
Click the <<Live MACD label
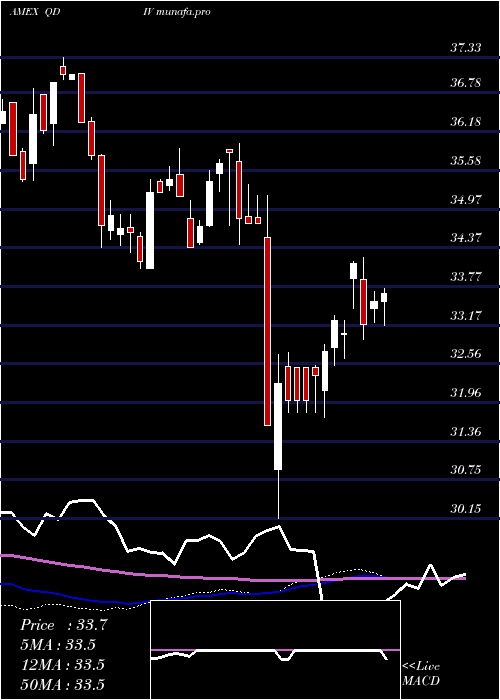421,674
